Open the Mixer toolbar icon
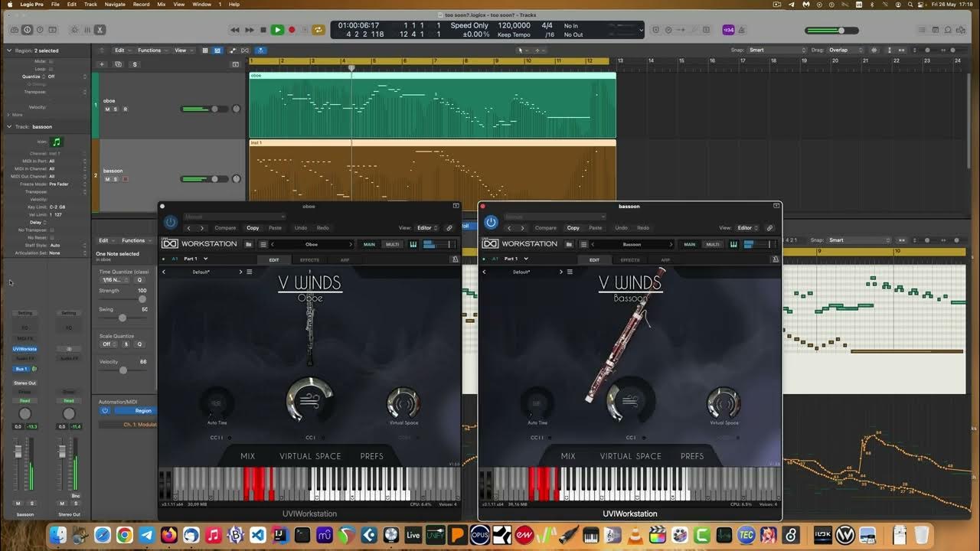The height and width of the screenshot is (551, 980). click(86, 30)
